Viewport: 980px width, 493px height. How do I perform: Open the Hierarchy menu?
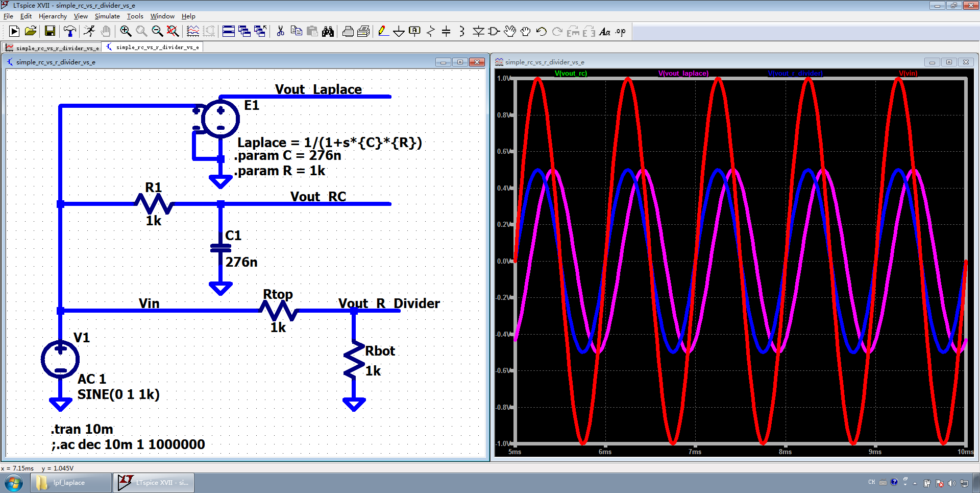click(x=53, y=16)
